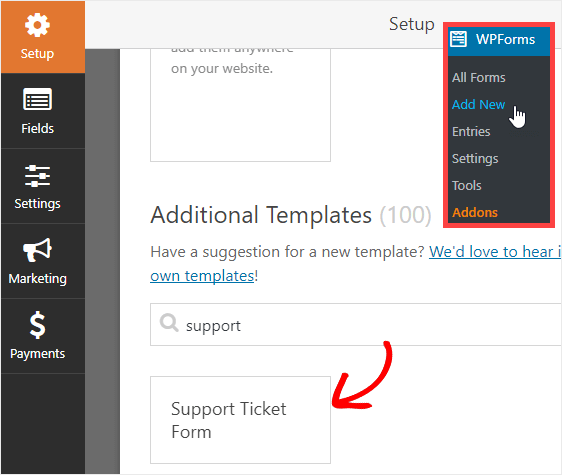Open Settings in the WPForms menu
Image resolution: width=562 pixels, height=475 pixels.
point(475,158)
